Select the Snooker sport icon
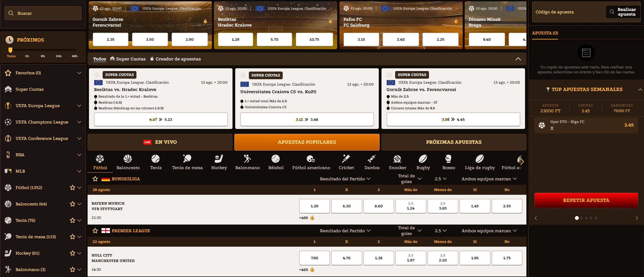 tap(397, 159)
